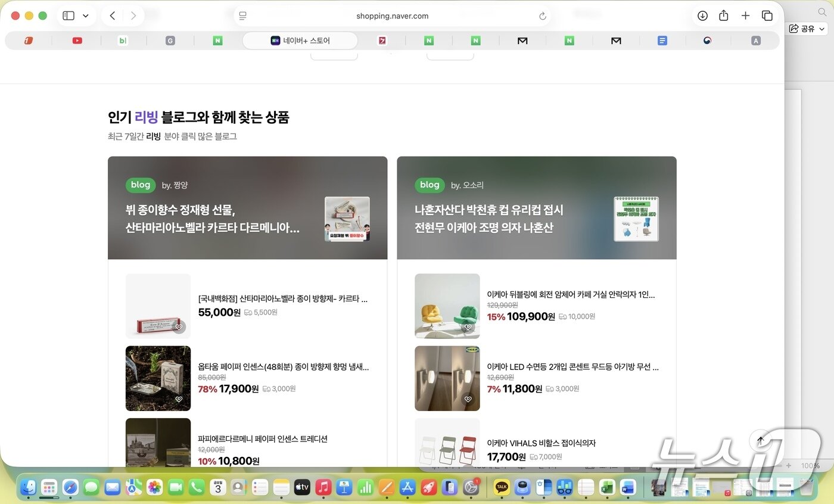The image size is (834, 504).
Task: Like the 이케아 LED 수면등 product
Action: 468,399
